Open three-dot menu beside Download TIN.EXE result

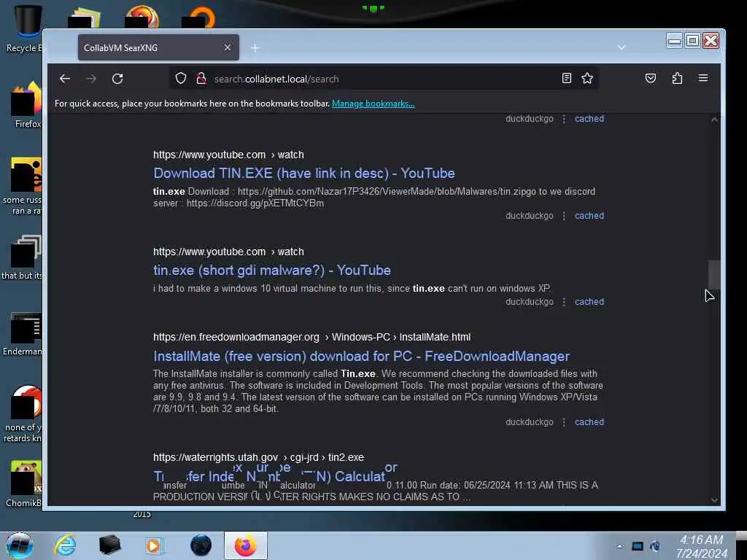pyautogui.click(x=564, y=216)
